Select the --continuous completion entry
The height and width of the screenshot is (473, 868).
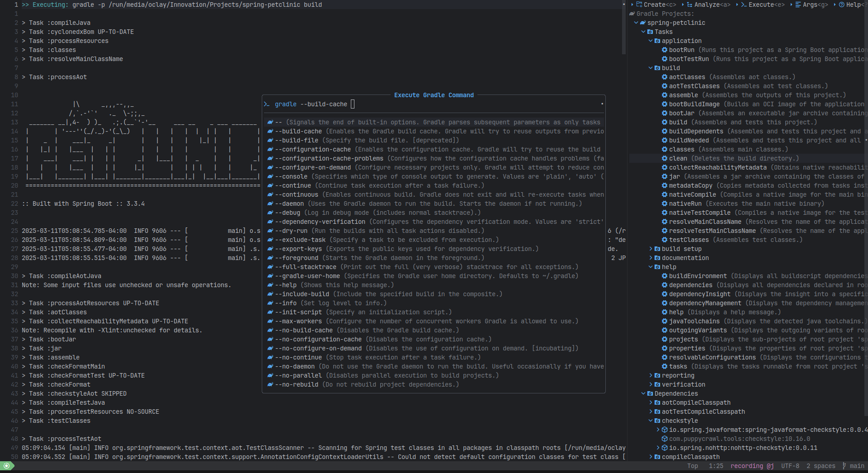434,194
